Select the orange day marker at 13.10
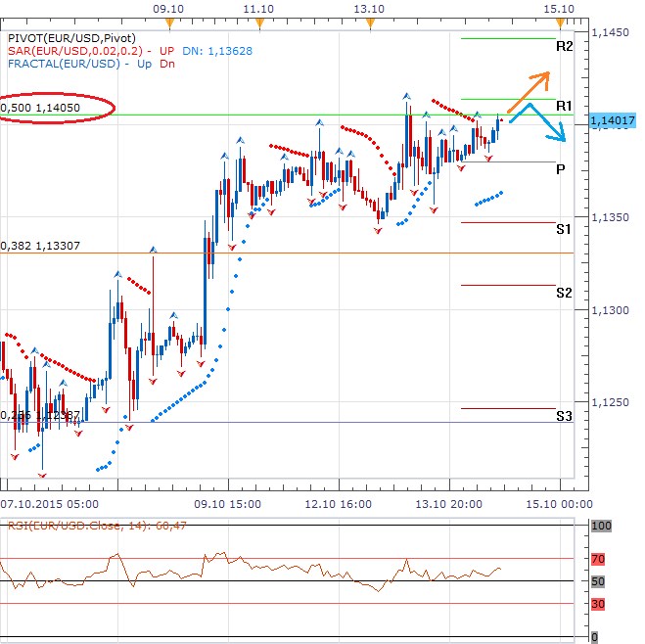The width and height of the screenshot is (645, 644). (369, 22)
